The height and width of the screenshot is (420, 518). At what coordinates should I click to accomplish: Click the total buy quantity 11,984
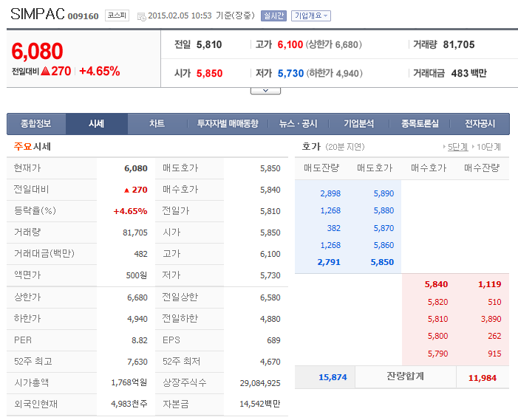tap(483, 378)
